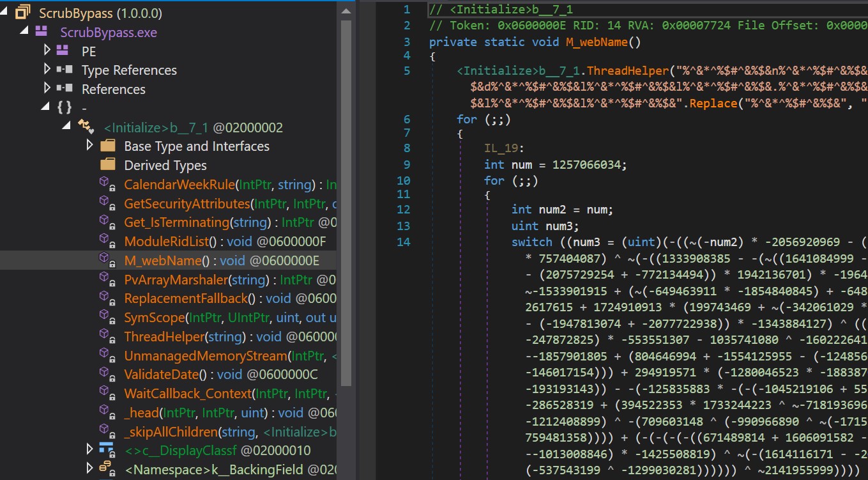Click the References node icon
Screen dimensions: 868x480
pos(64,89)
